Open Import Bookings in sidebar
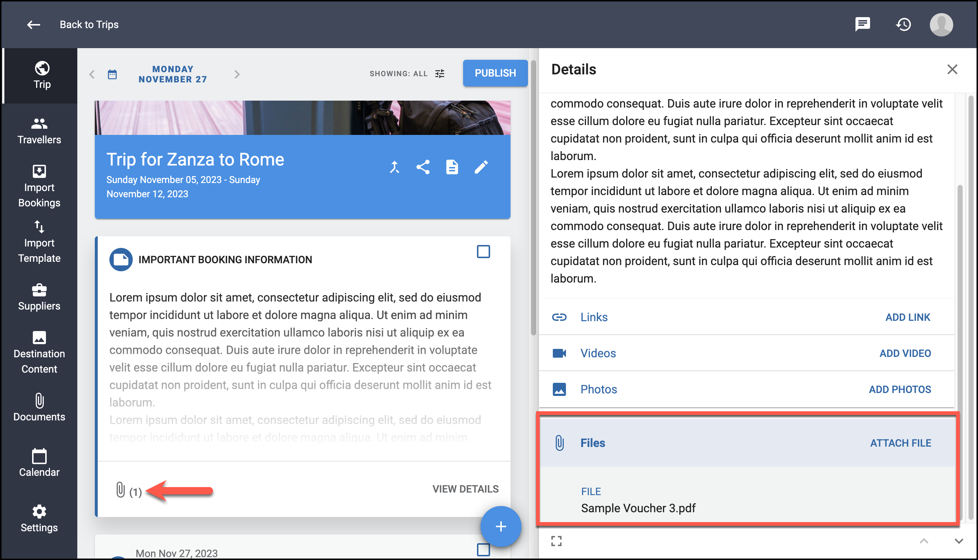The height and width of the screenshot is (560, 978). coord(39,186)
